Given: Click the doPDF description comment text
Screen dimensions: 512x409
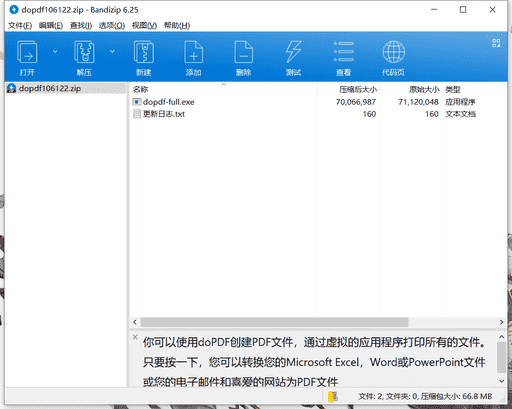Looking at the screenshot, I should (x=314, y=362).
